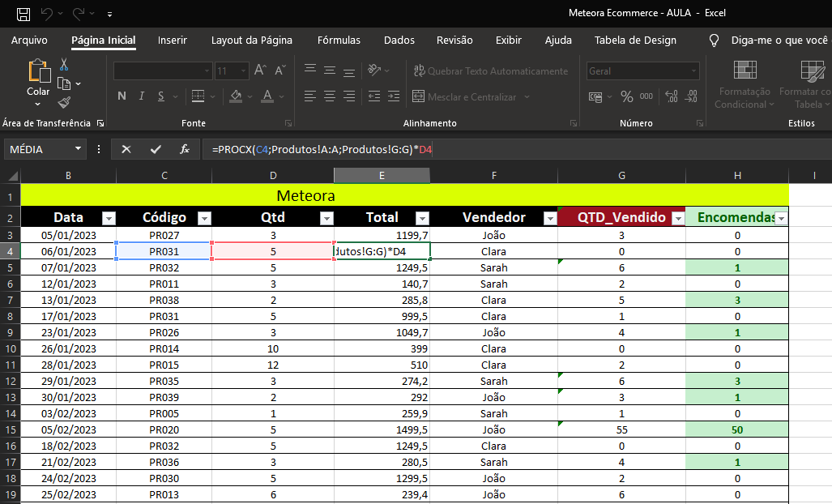The image size is (832, 504).
Task: Open the Font Color dropdown arrow
Action: click(281, 96)
